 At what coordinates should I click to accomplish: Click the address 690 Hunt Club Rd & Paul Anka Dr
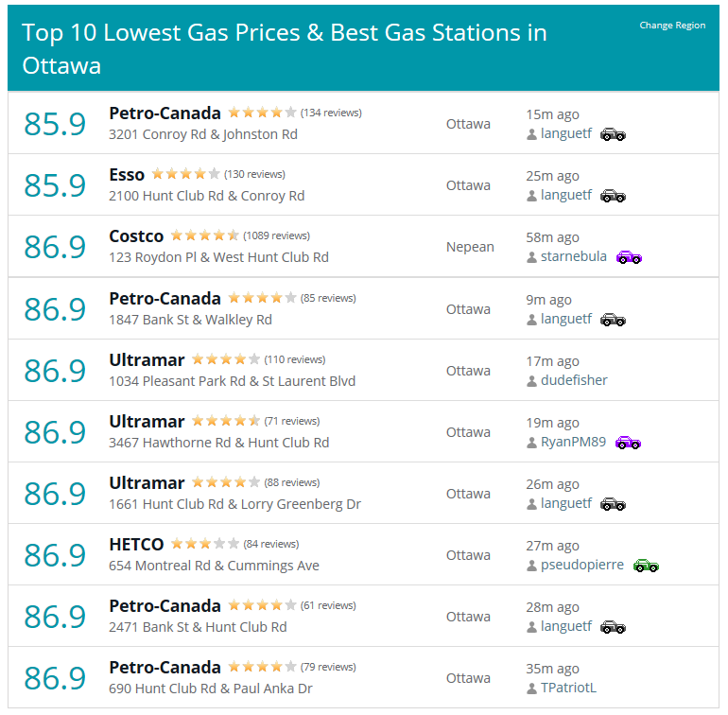(x=210, y=689)
